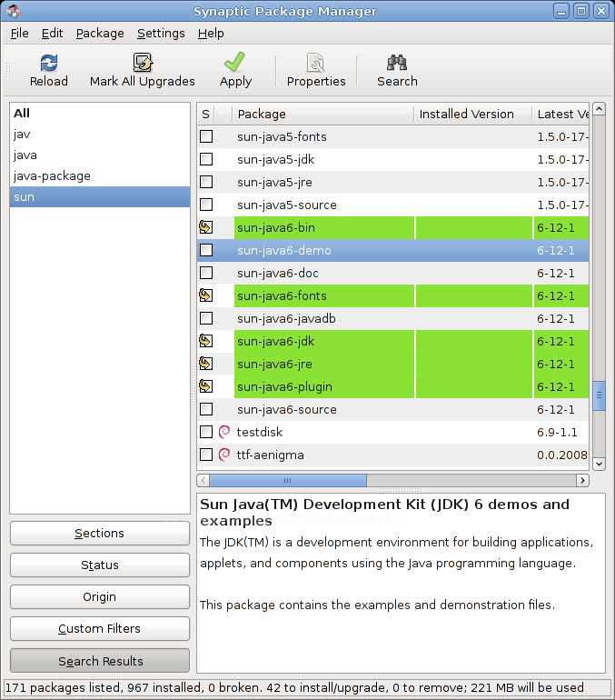The height and width of the screenshot is (700, 615).
Task: Click the marked status icon for sun-java6-jdk
Action: [206, 342]
